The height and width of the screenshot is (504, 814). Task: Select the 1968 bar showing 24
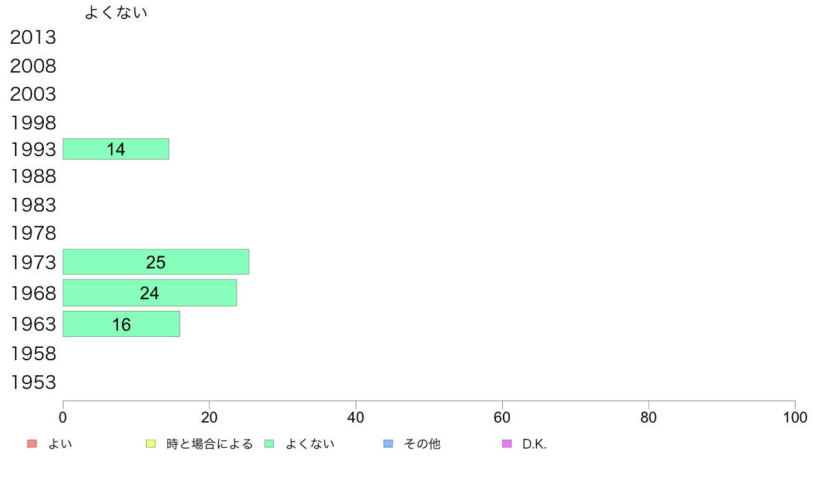pyautogui.click(x=149, y=292)
